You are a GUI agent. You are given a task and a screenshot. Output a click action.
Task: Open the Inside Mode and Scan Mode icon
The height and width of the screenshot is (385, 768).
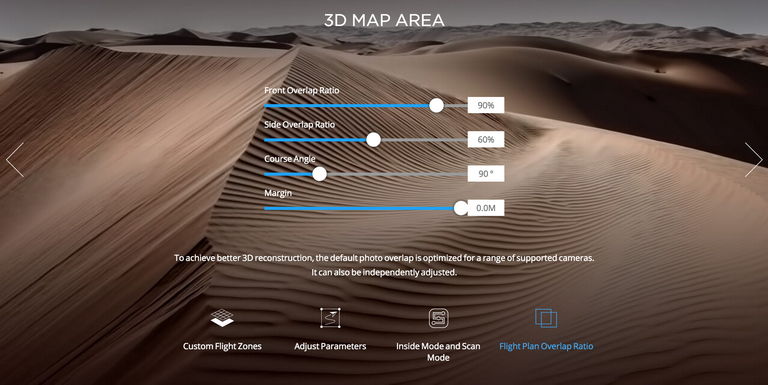click(x=438, y=318)
